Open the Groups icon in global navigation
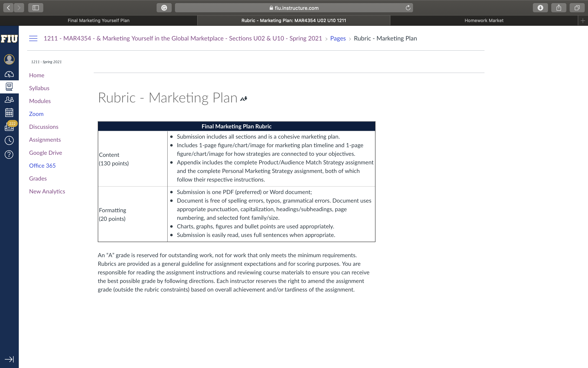Image resolution: width=588 pixels, height=368 pixels. (9, 100)
